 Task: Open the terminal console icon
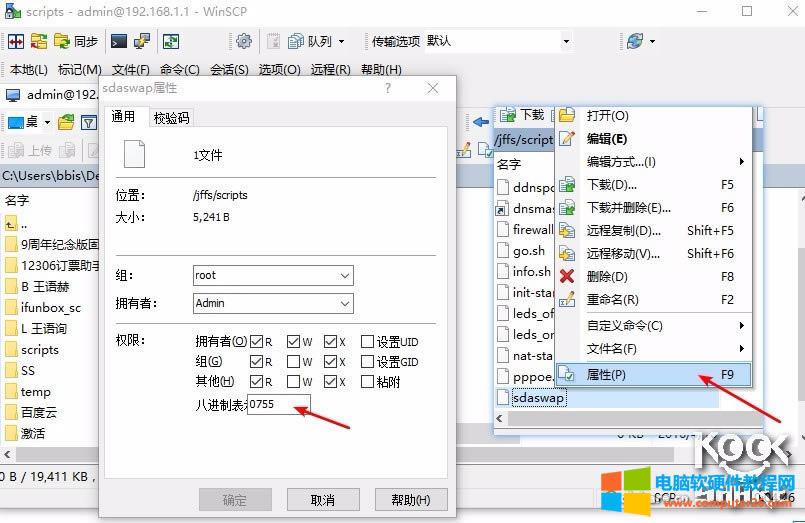pyautogui.click(x=119, y=41)
